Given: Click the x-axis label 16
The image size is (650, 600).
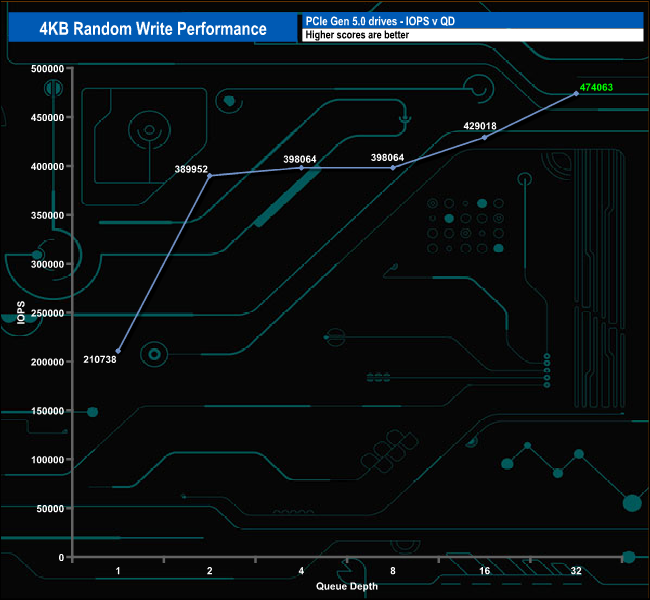Looking at the screenshot, I should point(485,571).
